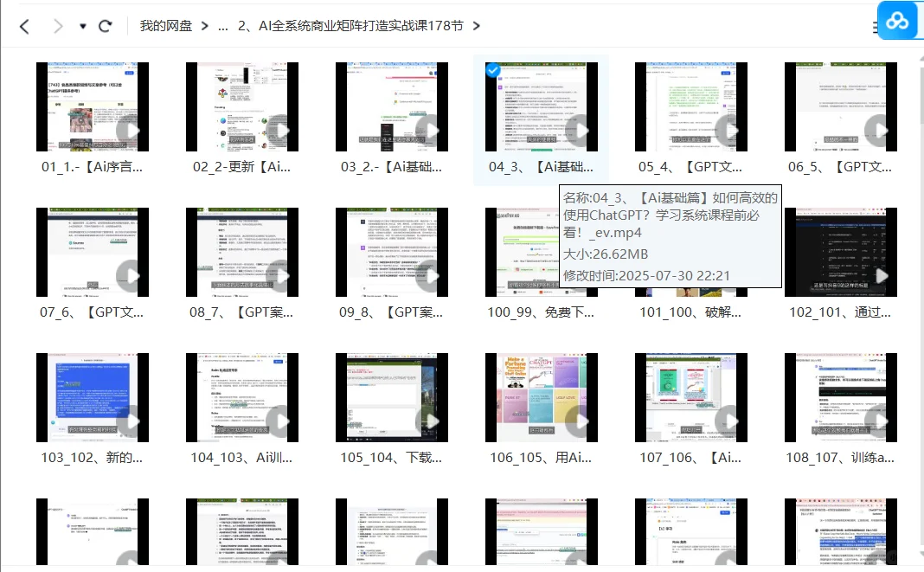Select the file name 108_107、训练a...
Screen dimensions: 924x572
pos(841,458)
